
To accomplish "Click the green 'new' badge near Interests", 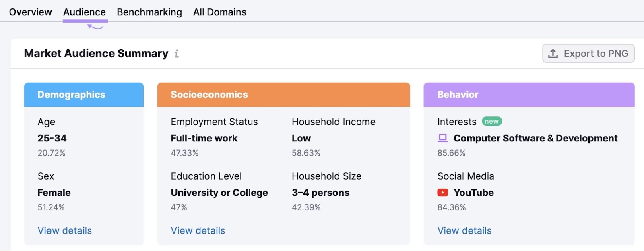I will [491, 122].
